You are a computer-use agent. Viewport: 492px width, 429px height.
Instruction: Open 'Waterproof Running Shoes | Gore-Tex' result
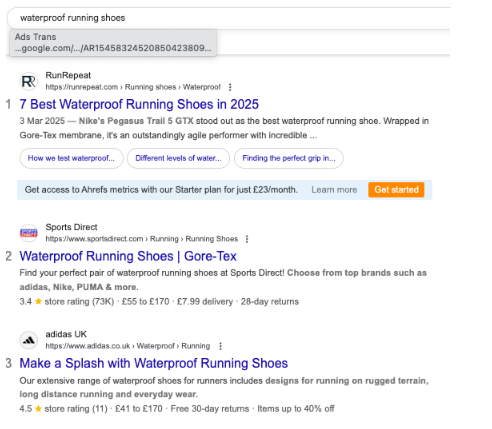pos(128,256)
